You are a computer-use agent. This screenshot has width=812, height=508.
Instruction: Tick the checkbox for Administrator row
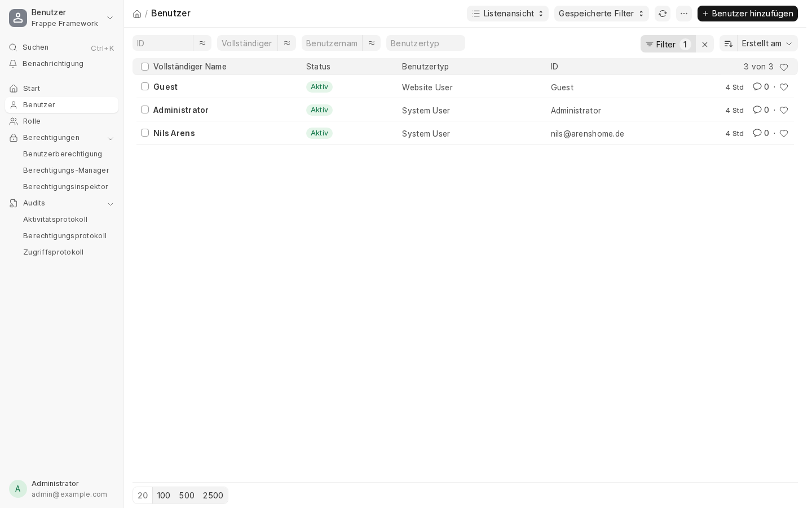pos(145,110)
